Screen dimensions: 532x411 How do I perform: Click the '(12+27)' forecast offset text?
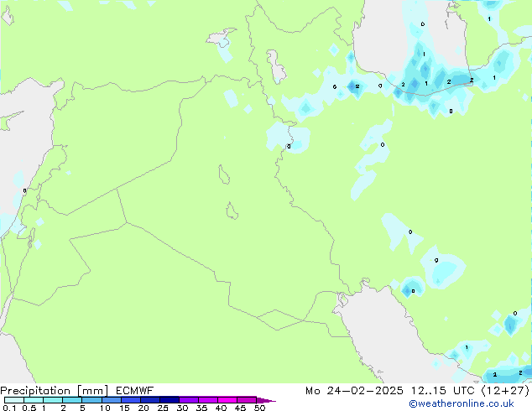point(505,391)
